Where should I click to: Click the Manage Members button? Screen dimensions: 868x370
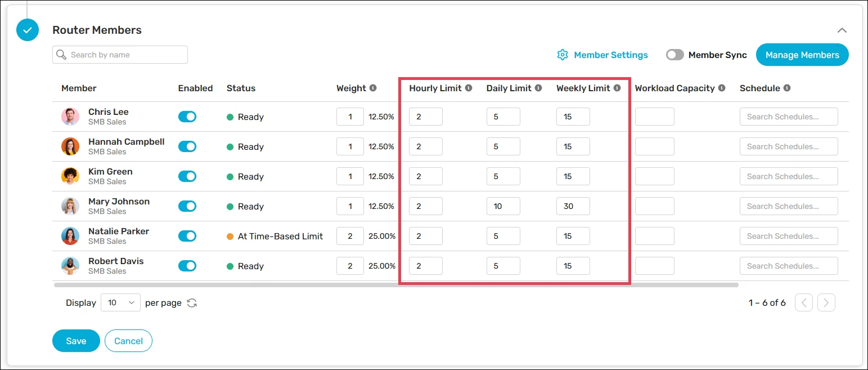coord(802,55)
